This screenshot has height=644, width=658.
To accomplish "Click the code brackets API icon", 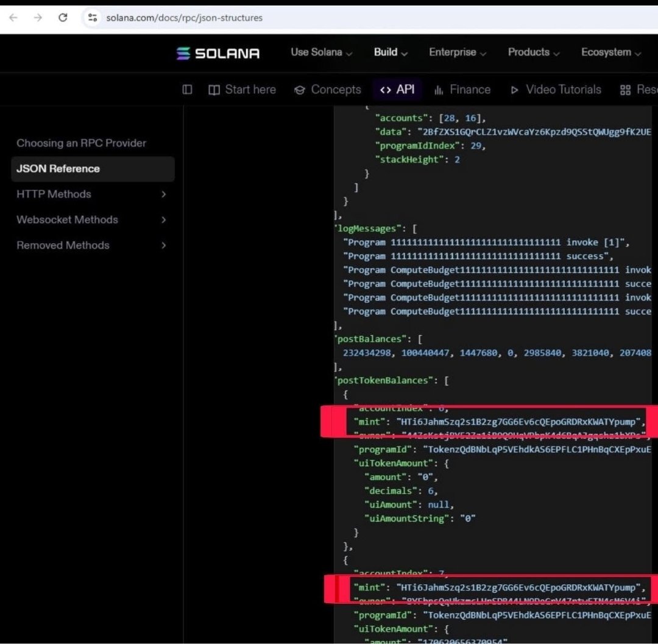I will (x=385, y=90).
